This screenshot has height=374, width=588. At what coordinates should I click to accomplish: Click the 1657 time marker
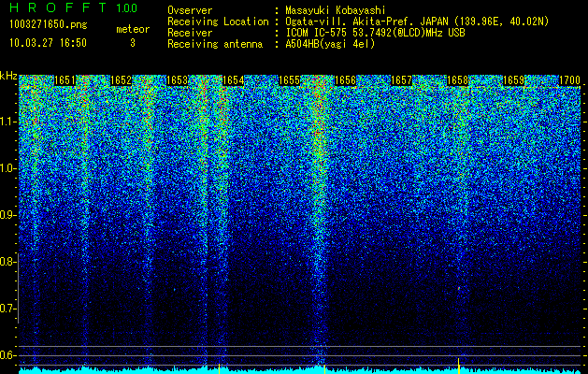point(402,80)
